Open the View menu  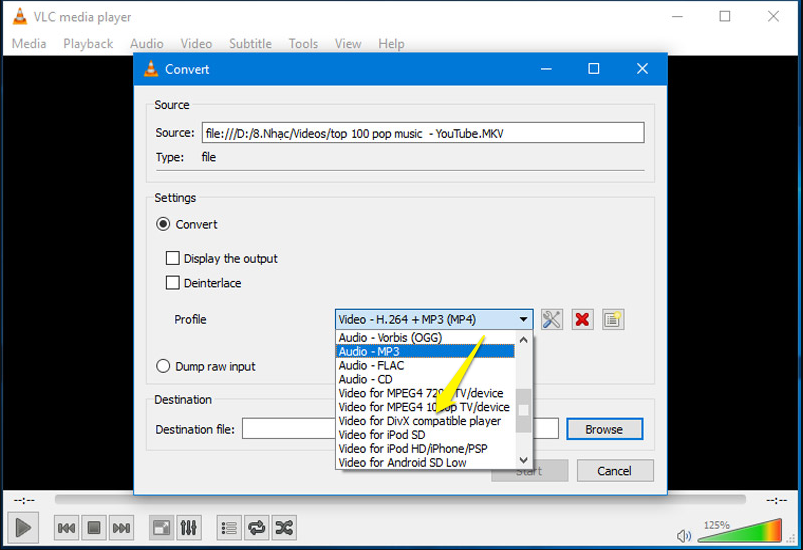coord(348,44)
